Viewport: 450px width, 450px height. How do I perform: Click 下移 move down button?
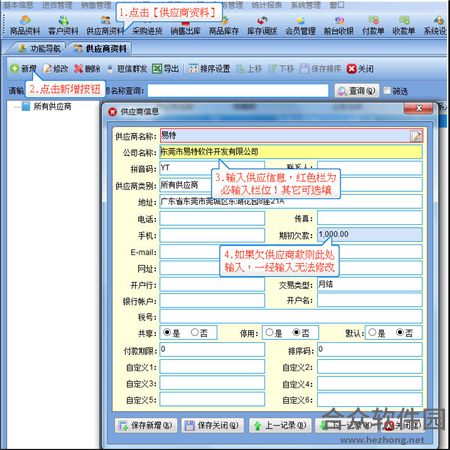tap(281, 69)
